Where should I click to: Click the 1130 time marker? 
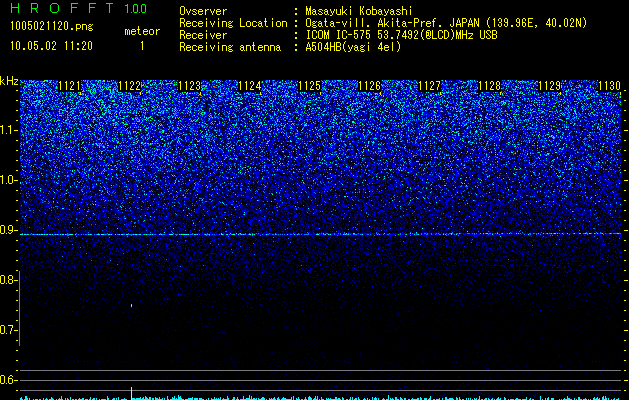tap(609, 86)
